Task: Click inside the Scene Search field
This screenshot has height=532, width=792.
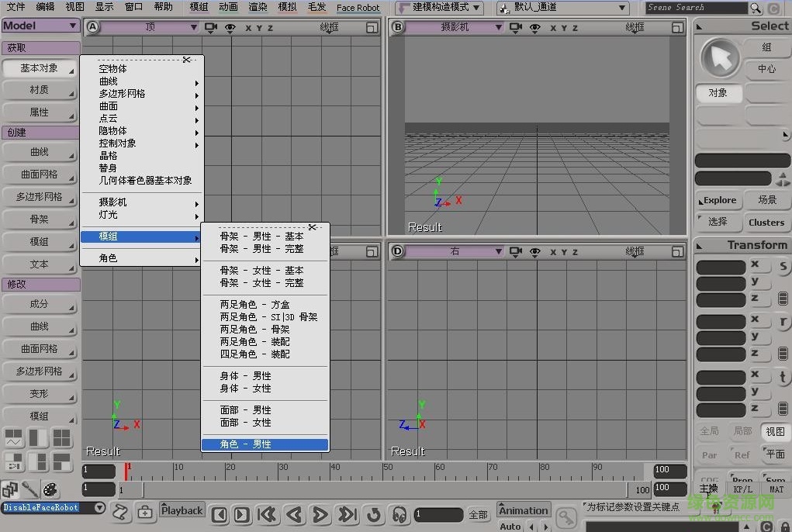Action: (x=698, y=7)
